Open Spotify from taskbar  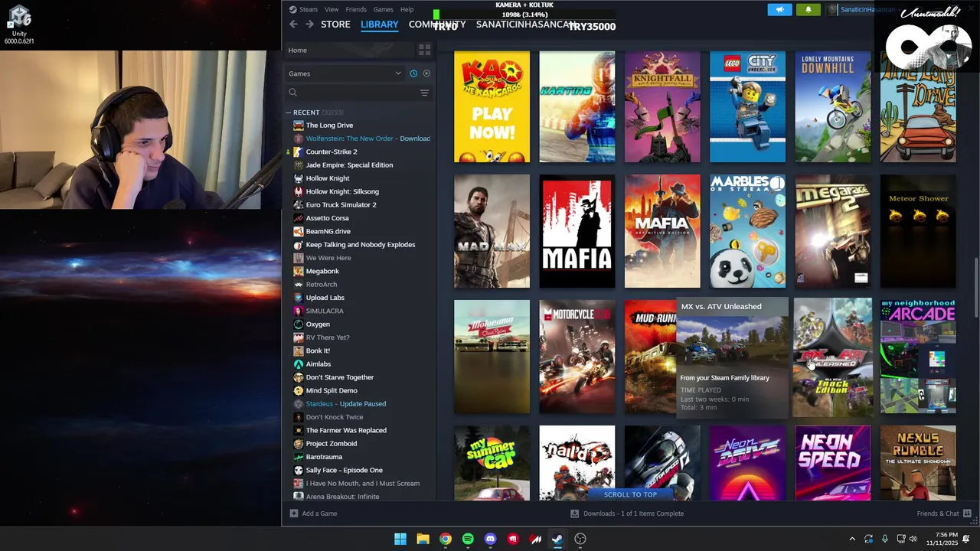pos(468,539)
